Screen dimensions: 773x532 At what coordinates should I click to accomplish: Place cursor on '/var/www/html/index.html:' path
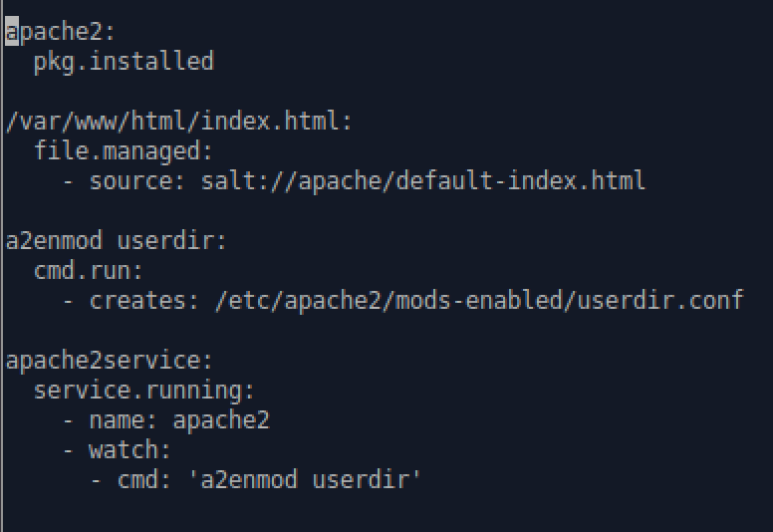click(179, 122)
